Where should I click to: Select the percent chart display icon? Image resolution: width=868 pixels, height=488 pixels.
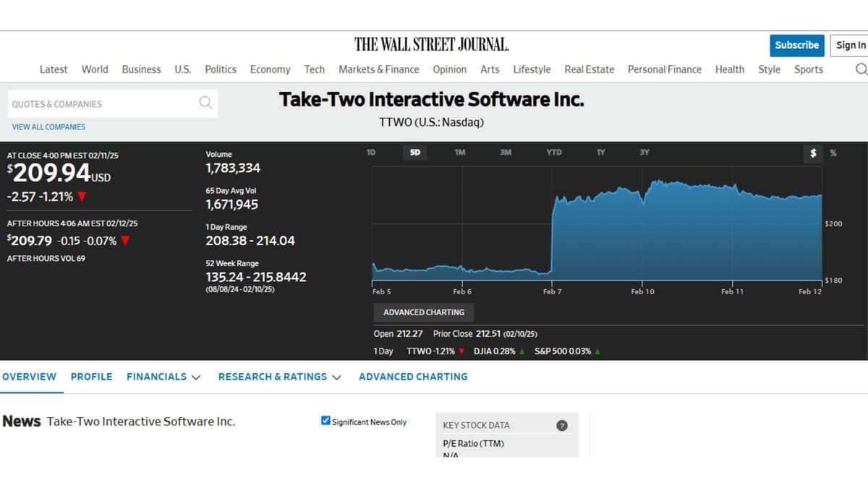pyautogui.click(x=833, y=153)
